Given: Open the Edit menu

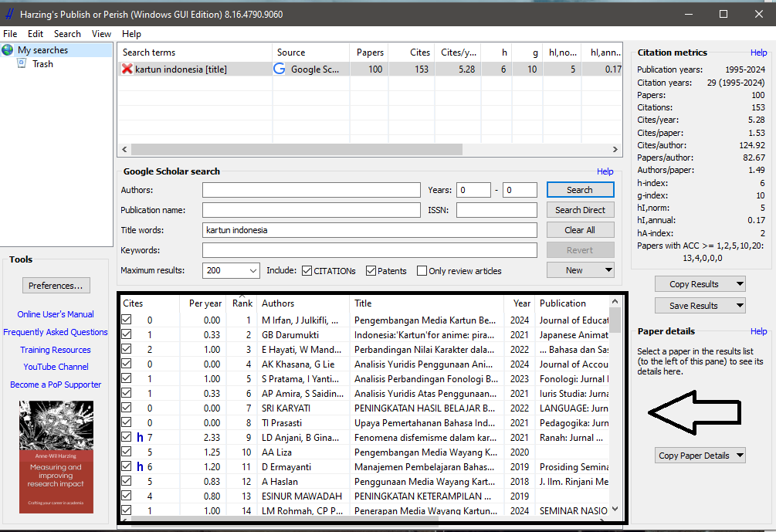Looking at the screenshot, I should (36, 34).
